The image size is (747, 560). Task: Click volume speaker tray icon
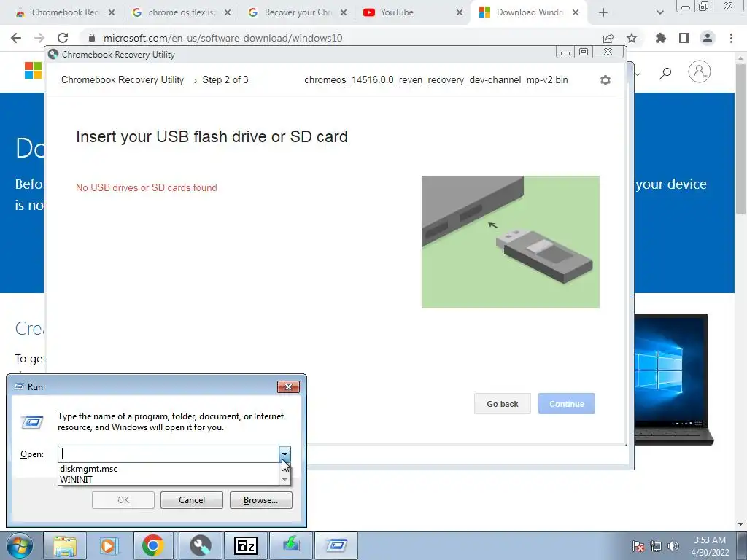(x=673, y=546)
